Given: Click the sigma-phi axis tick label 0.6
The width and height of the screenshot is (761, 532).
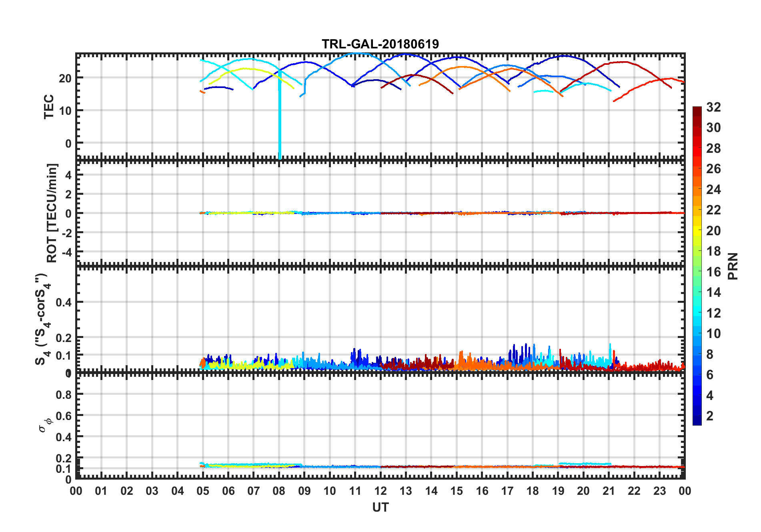Looking at the screenshot, I should [64, 416].
